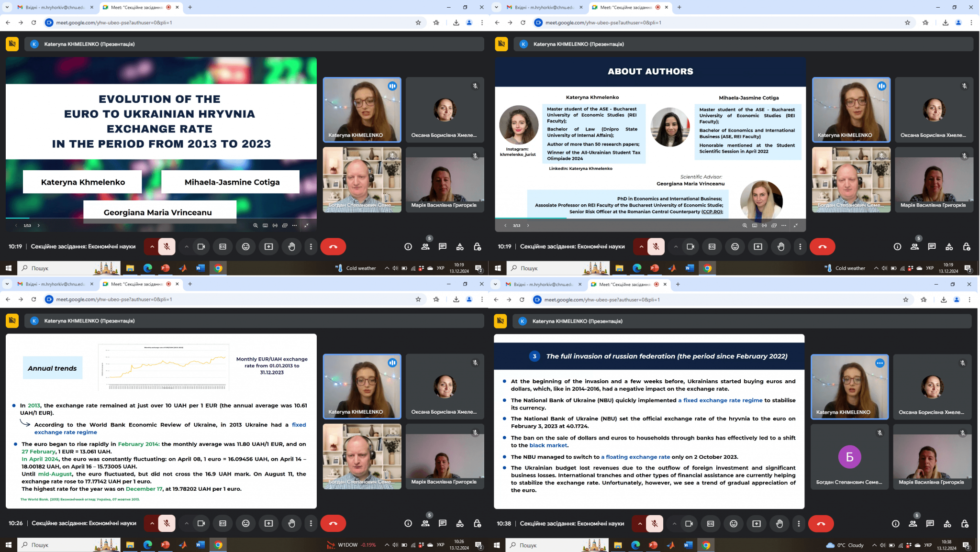Unmute microphone in the 10:38 Meet window

click(x=655, y=524)
